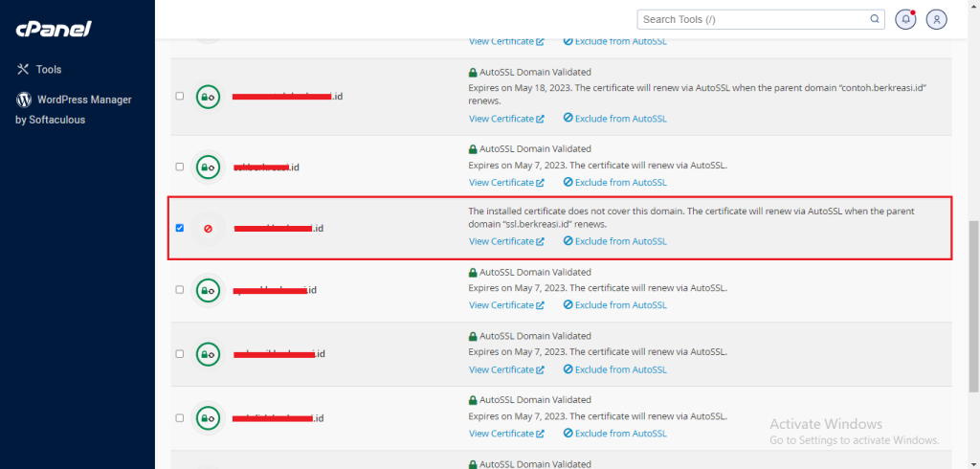View Certificate in the ssl.berkreasi.id row

(506, 241)
